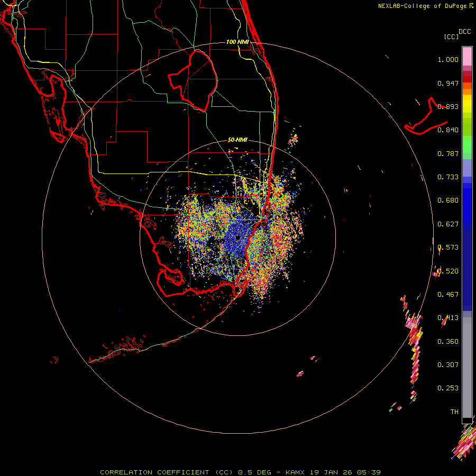Click the 0.360 scale value
The image size is (476, 476).
[448, 341]
